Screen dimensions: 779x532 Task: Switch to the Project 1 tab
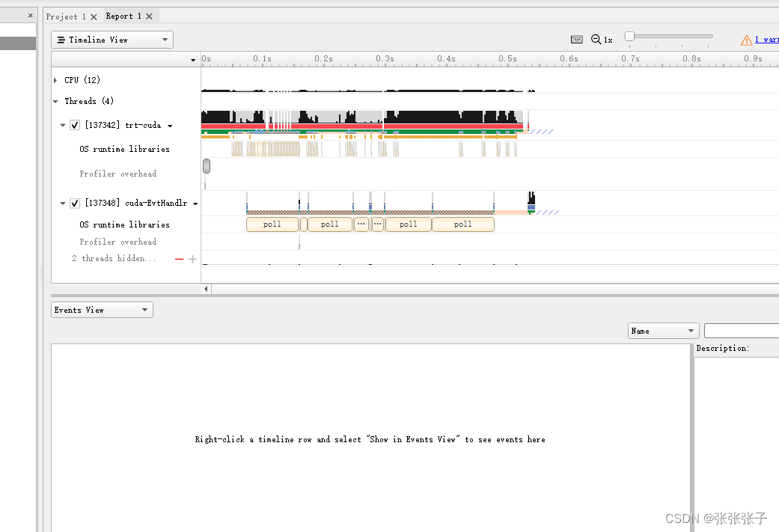tap(66, 15)
